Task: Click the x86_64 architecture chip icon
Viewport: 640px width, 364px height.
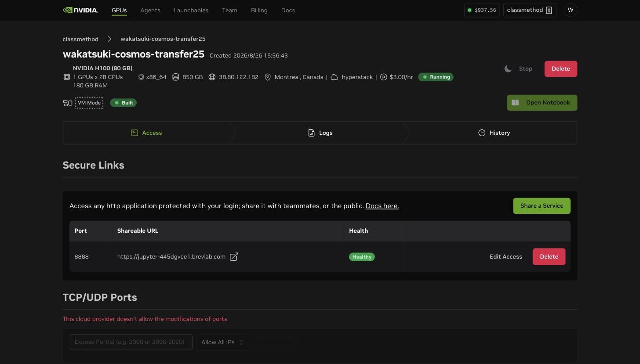Action: pyautogui.click(x=141, y=77)
